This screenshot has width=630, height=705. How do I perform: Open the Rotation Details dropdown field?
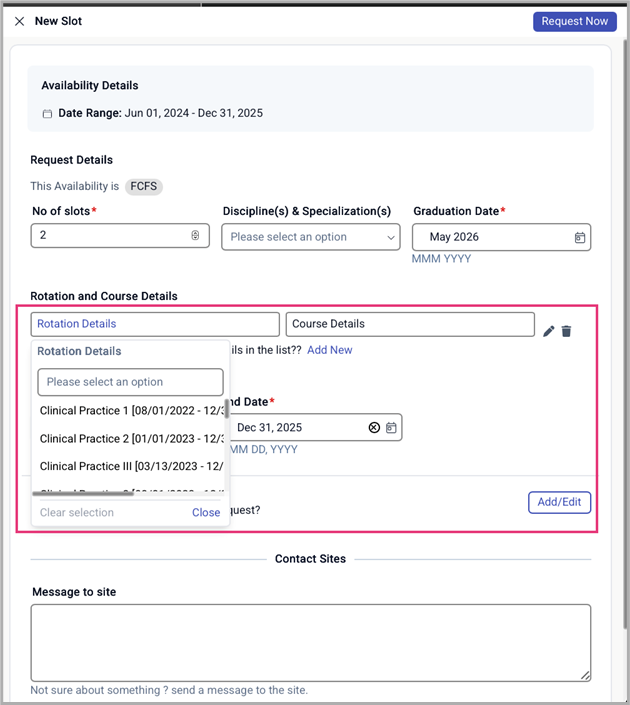[155, 324]
